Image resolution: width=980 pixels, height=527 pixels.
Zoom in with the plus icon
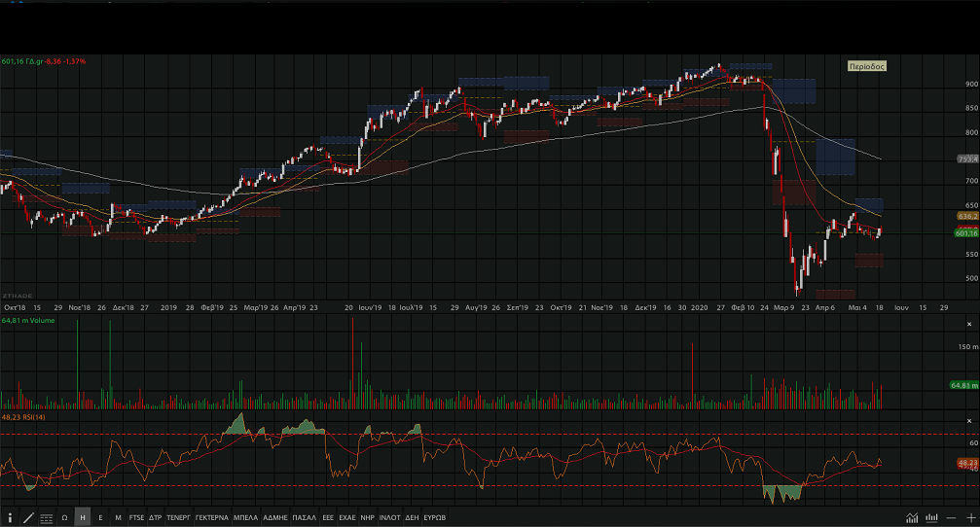(969, 517)
